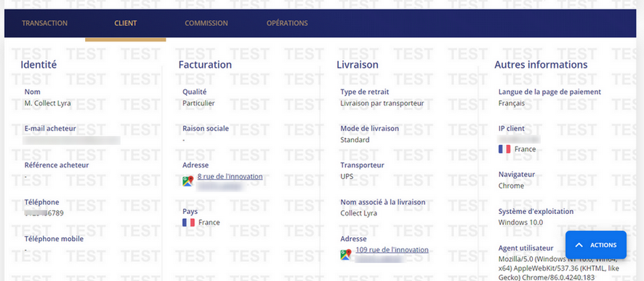This screenshot has width=644, height=281.
Task: Click the chevron on Actions button
Action: pos(579,245)
